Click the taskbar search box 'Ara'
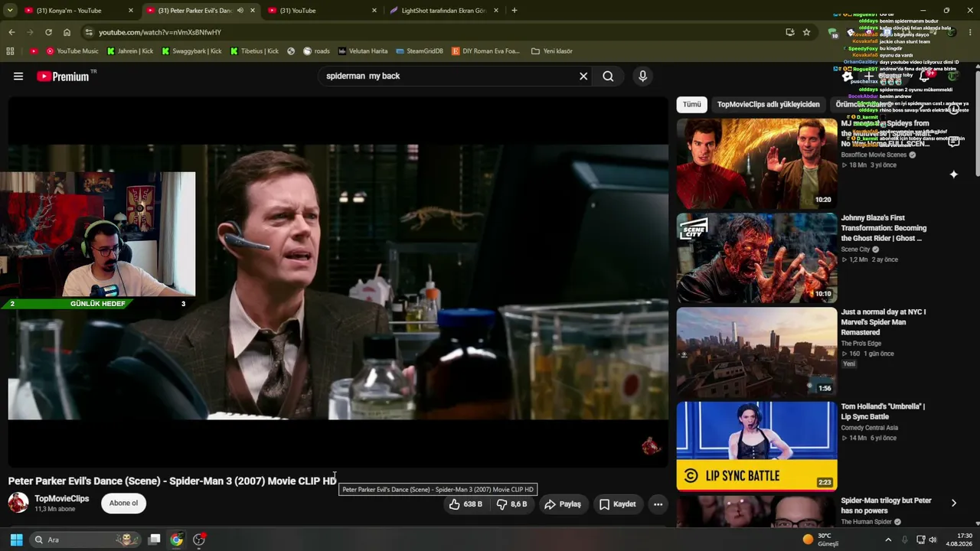This screenshot has height=551, width=980. click(x=84, y=540)
